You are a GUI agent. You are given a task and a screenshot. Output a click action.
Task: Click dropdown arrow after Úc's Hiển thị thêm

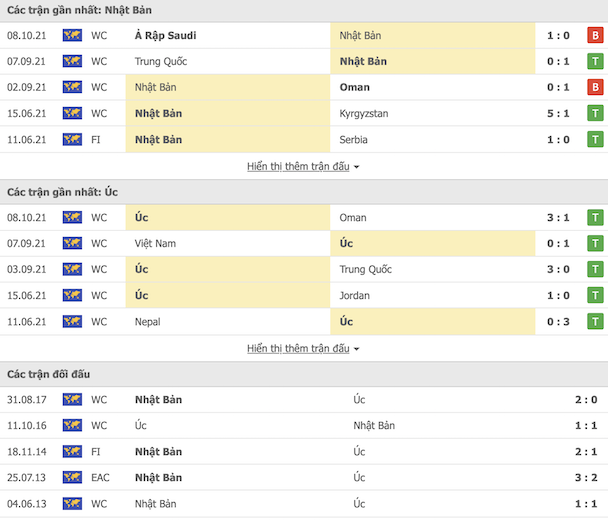pos(356,349)
